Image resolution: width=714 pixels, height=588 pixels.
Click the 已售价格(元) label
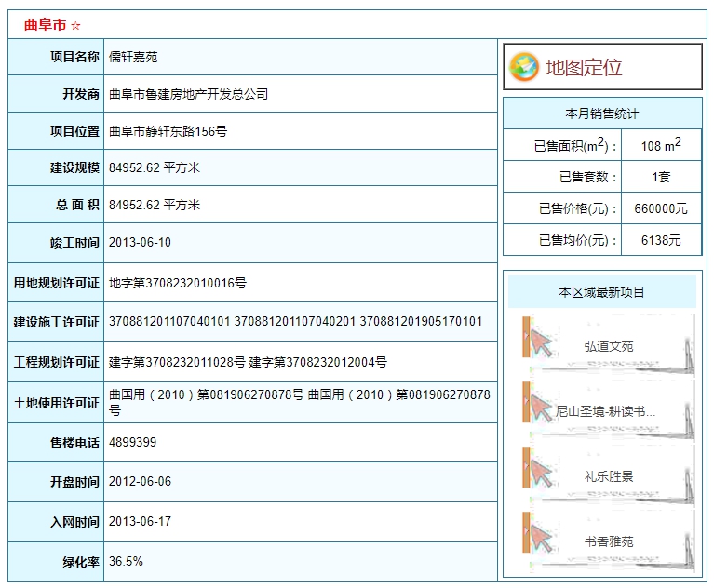[x=577, y=209]
